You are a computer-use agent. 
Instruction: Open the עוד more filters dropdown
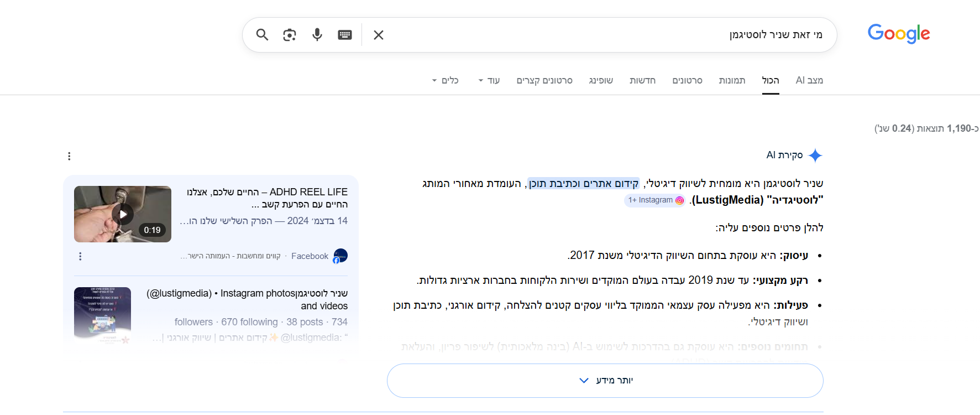pos(489,80)
